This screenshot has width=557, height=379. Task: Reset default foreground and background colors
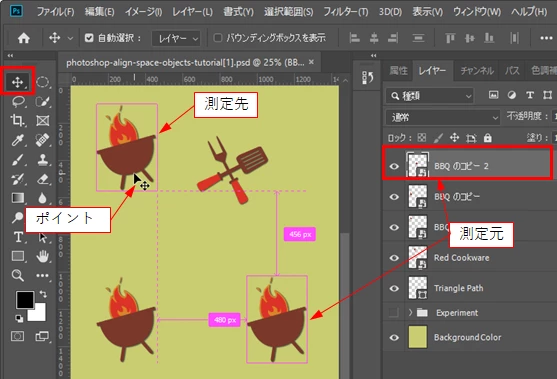point(19,318)
